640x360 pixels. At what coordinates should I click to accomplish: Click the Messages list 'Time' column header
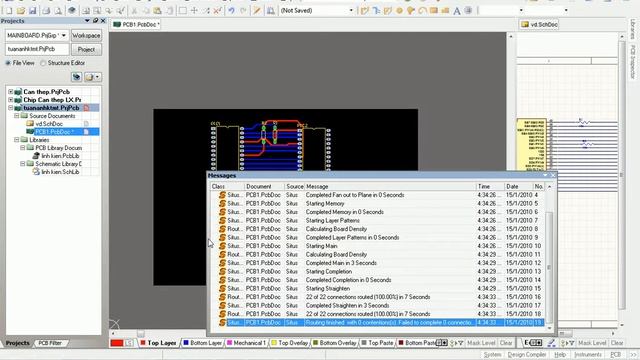[x=490, y=186]
